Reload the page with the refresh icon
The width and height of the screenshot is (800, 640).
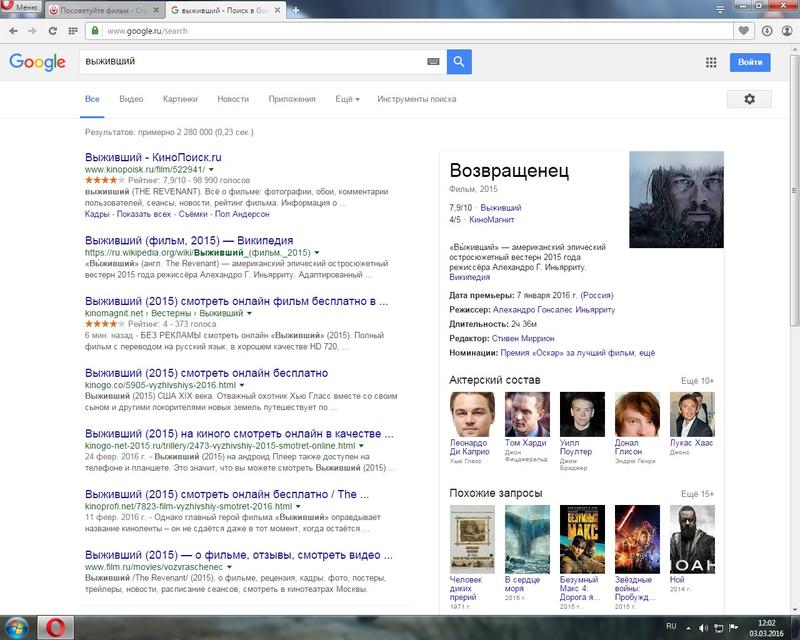[53, 31]
